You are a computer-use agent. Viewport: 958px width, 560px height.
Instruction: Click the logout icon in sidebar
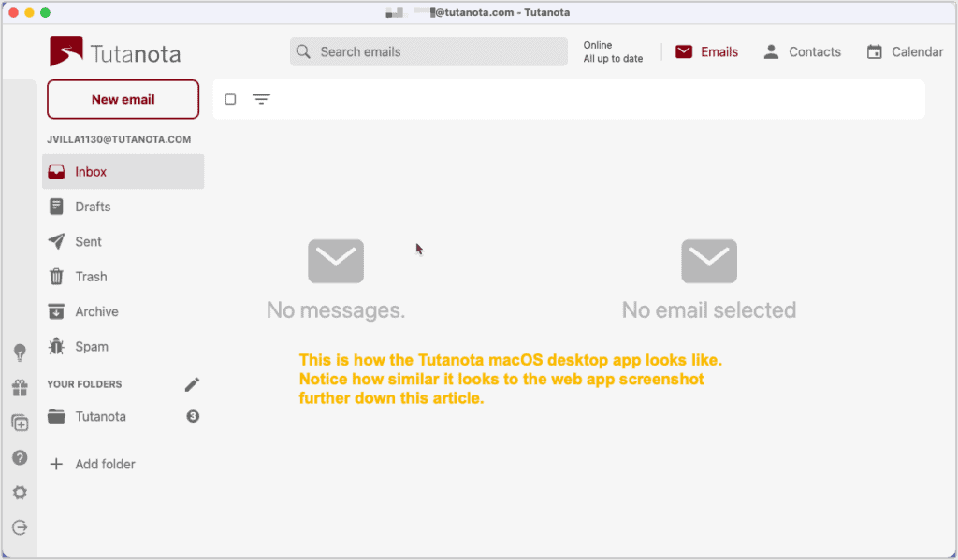click(20, 527)
